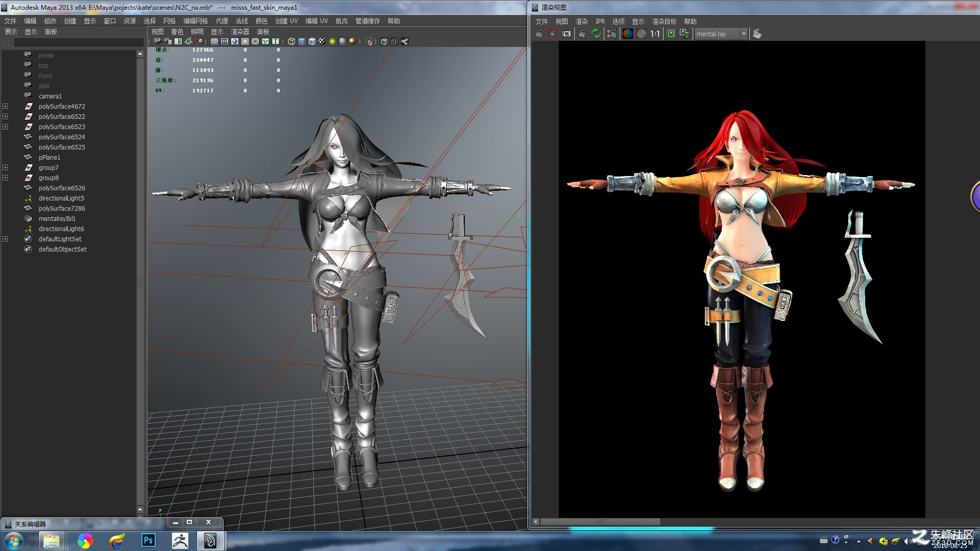Open the 渲染器 viewport menu

[x=240, y=32]
